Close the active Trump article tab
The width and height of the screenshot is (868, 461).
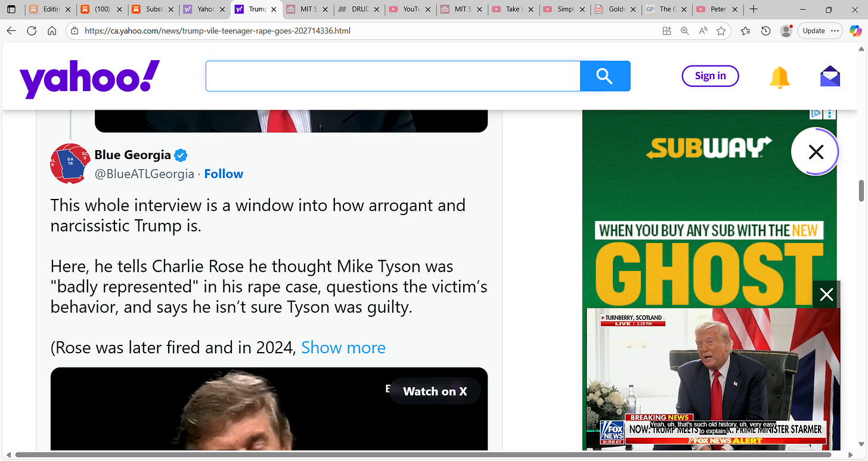pyautogui.click(x=274, y=10)
